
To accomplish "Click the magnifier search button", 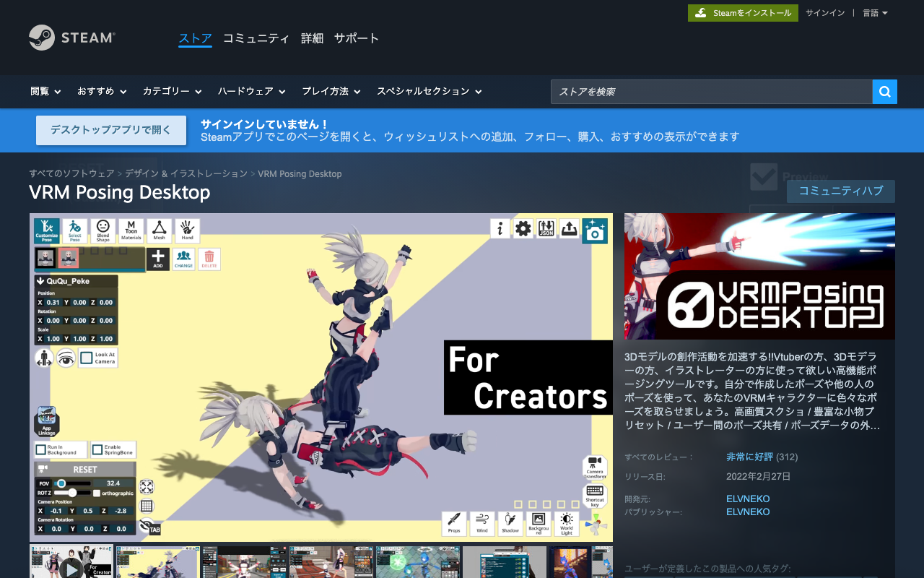I will coord(885,92).
